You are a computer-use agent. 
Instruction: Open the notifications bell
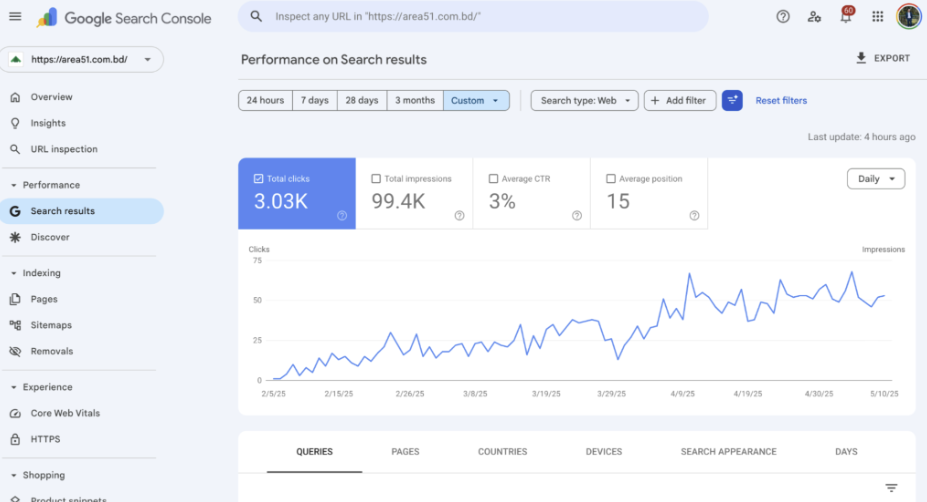point(846,17)
